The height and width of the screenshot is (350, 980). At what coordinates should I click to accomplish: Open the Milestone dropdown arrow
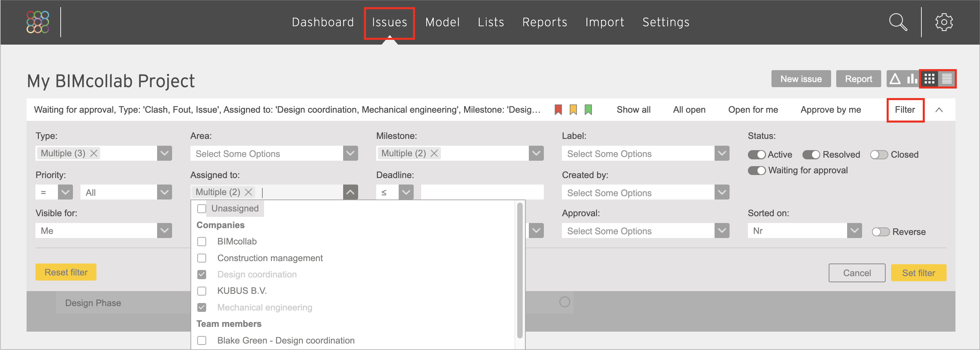click(536, 154)
